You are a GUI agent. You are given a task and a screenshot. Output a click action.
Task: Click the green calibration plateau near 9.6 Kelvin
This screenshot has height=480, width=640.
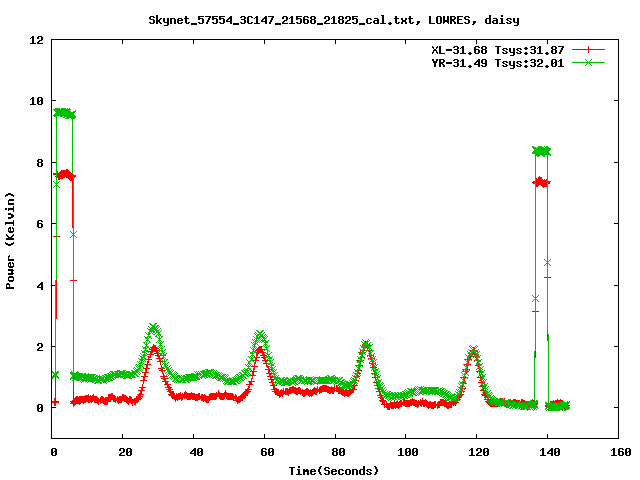click(x=64, y=113)
